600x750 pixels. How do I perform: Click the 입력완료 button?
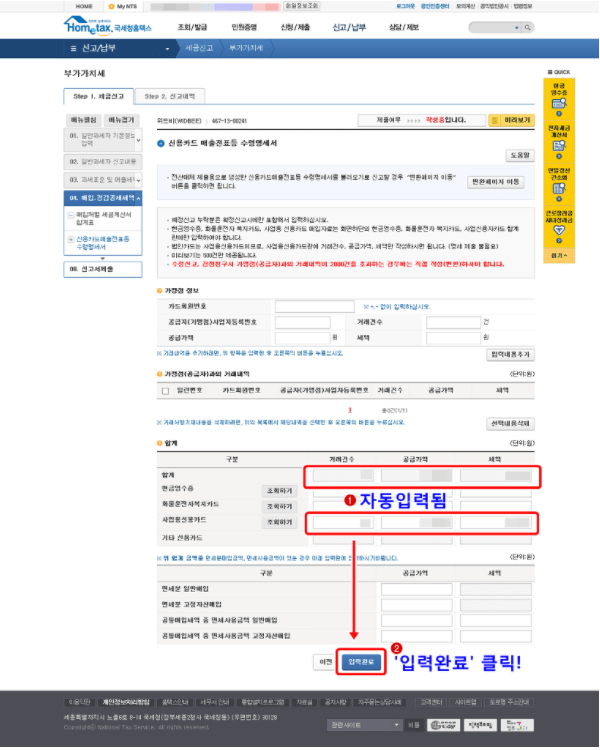[x=361, y=662]
